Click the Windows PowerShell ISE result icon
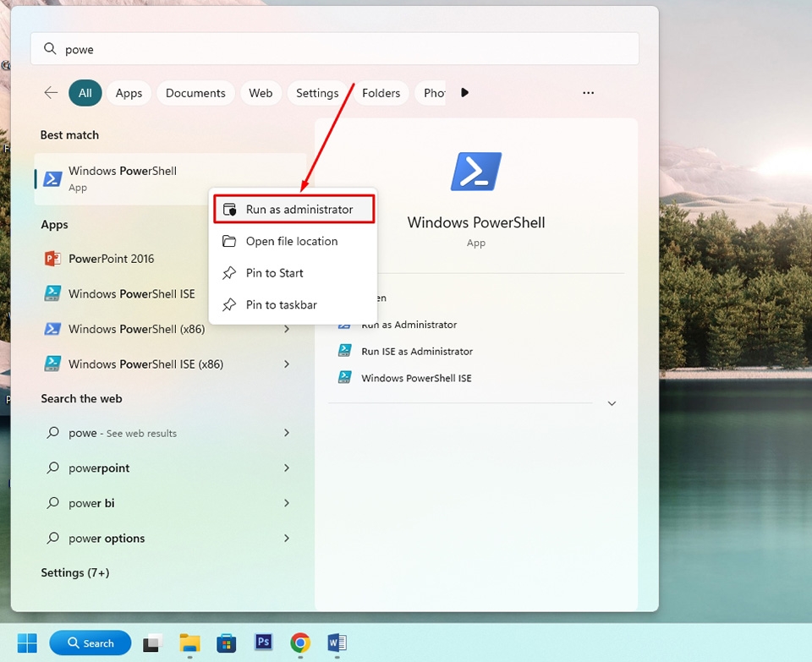Image resolution: width=812 pixels, height=662 pixels. click(52, 293)
